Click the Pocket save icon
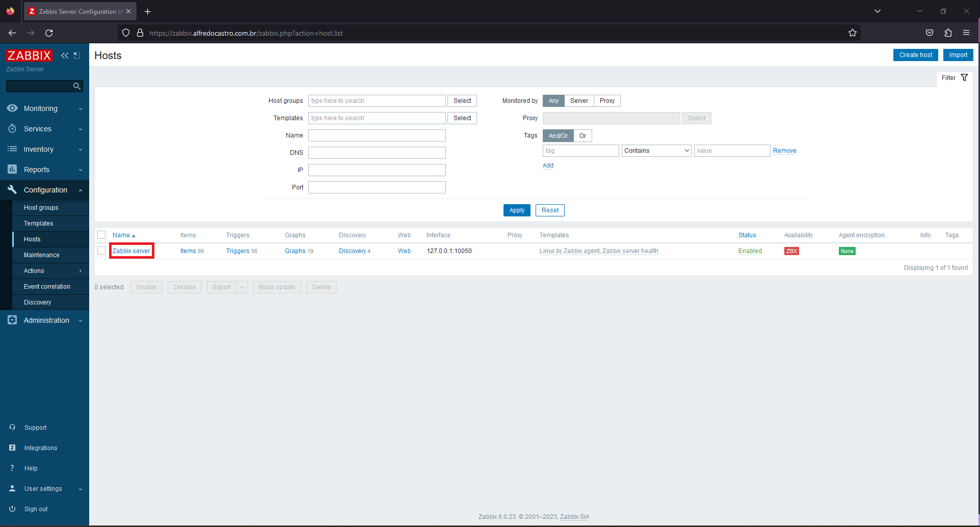 click(930, 33)
